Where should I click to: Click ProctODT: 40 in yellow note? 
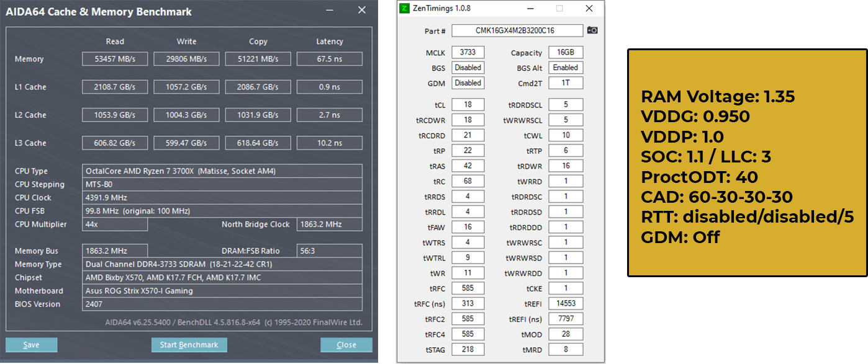click(699, 177)
